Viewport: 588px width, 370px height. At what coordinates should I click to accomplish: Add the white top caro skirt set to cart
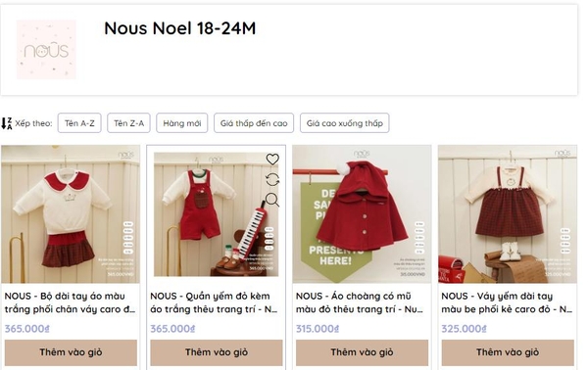(71, 352)
